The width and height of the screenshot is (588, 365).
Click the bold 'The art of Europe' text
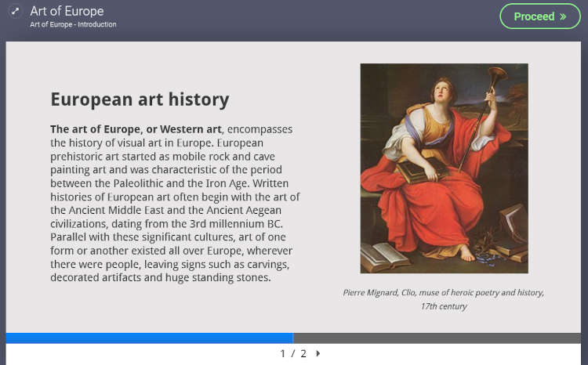96,128
